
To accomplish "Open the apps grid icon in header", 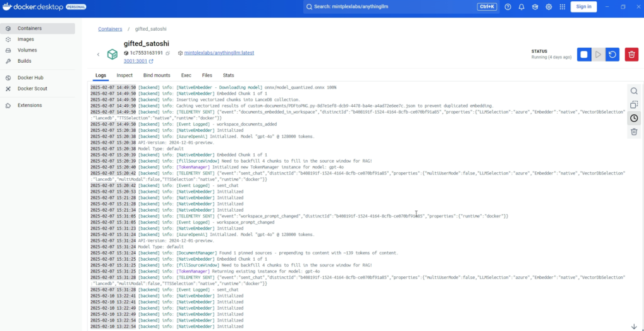I will click(x=562, y=6).
